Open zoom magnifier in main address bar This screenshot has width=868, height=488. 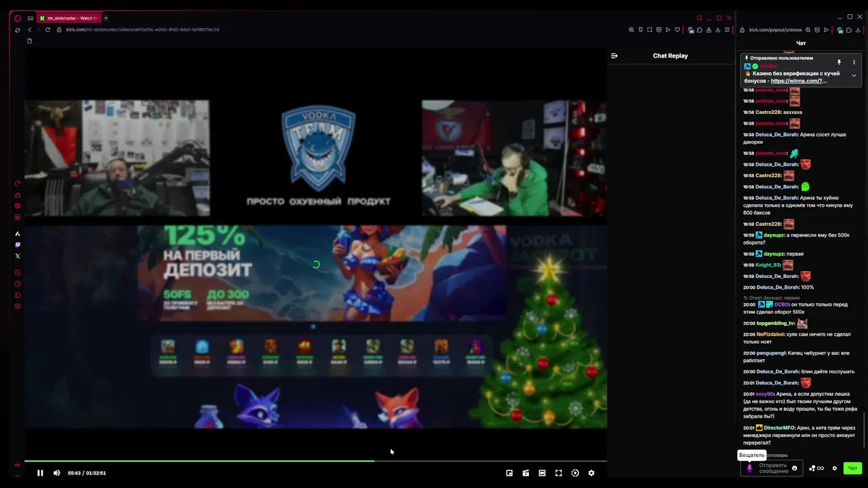[631, 30]
